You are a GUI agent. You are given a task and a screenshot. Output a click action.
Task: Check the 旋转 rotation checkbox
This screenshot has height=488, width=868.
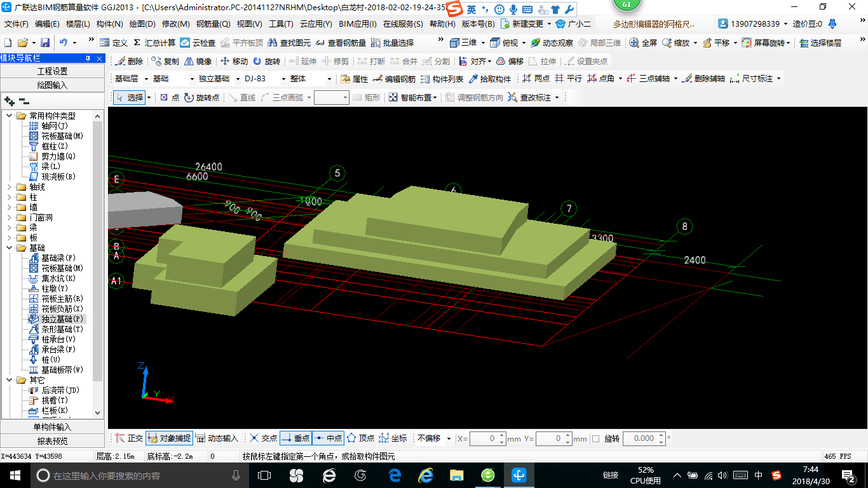pos(595,438)
